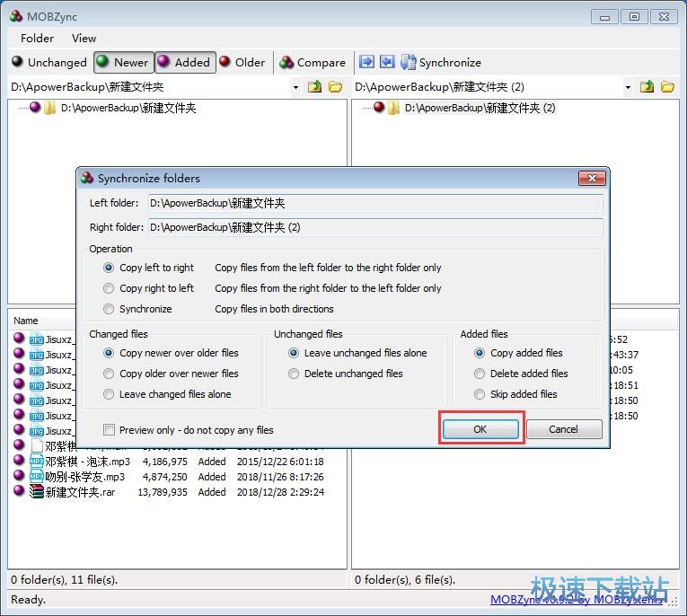This screenshot has width=687, height=616.
Task: Click the Compare toolbar button
Action: 313,62
